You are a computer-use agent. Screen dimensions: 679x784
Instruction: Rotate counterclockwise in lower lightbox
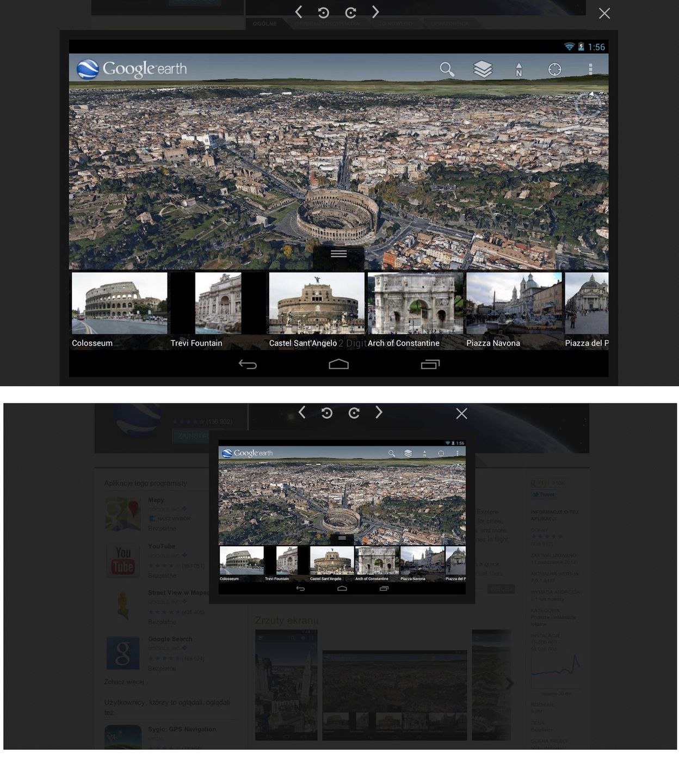coord(326,413)
